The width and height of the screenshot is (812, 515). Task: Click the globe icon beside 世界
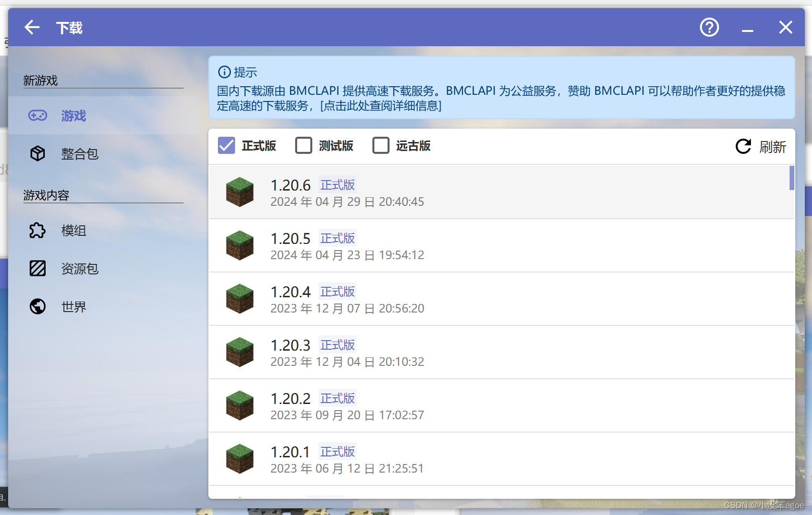38,306
